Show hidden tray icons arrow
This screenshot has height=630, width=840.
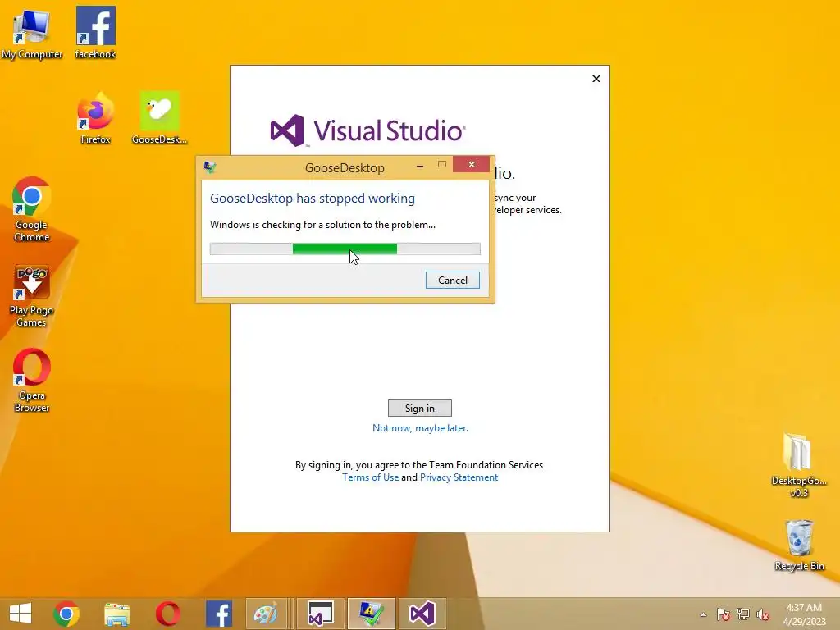(x=703, y=614)
